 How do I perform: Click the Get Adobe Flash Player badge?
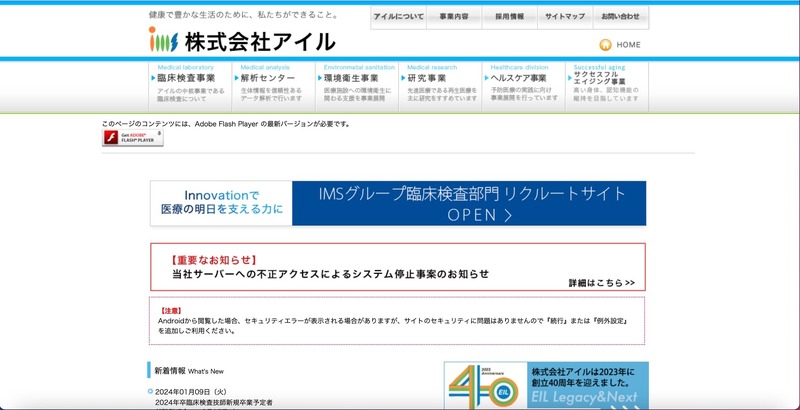tap(132, 138)
